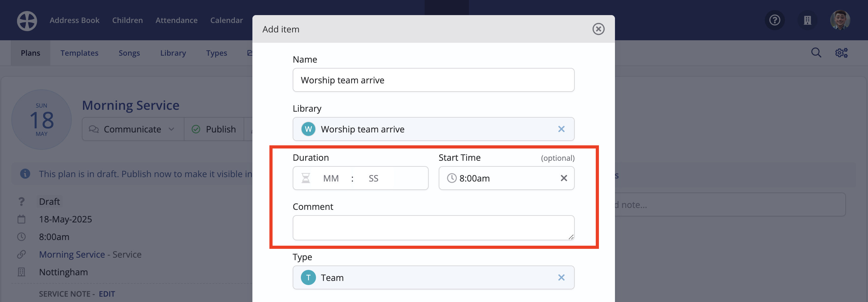Click the building icon beside Nottingham
The image size is (868, 302).
pos(21,272)
